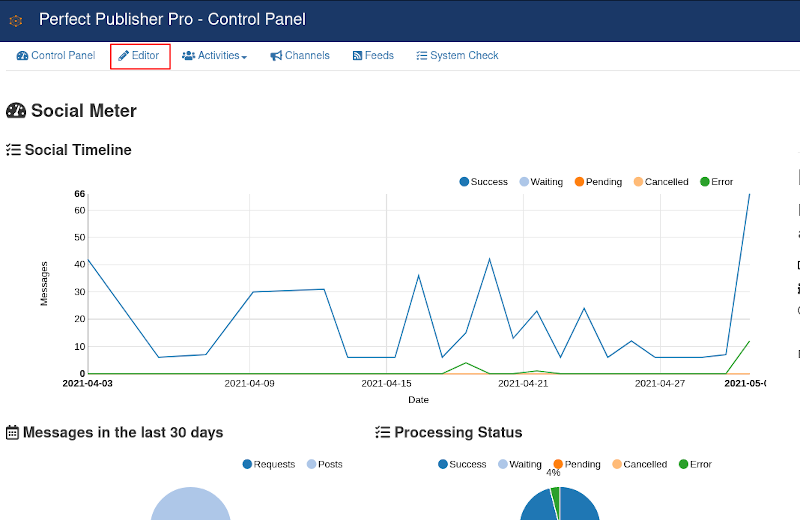This screenshot has height=520, width=800.
Task: Click Messages in the last 30 days heading
Action: click(x=123, y=433)
